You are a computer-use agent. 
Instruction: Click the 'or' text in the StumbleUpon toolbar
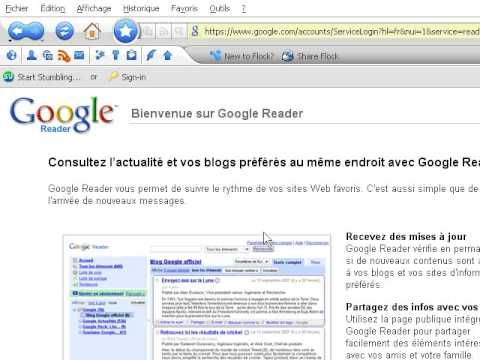[94, 77]
